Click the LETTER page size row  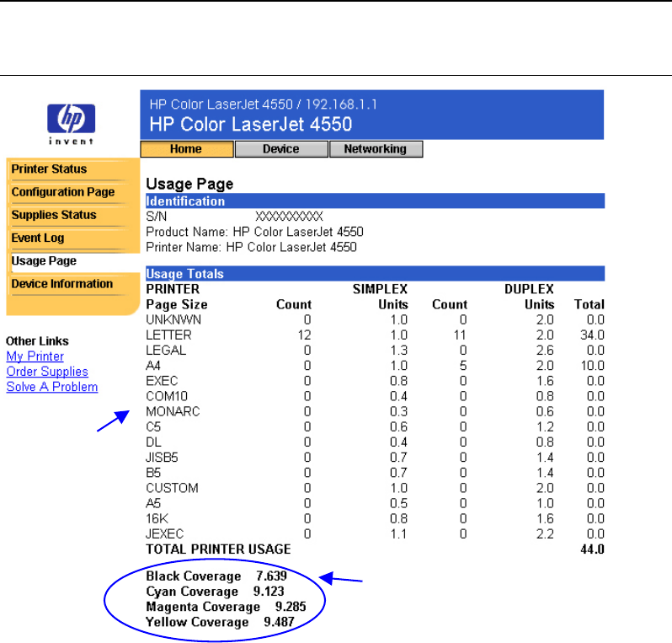[375, 335]
